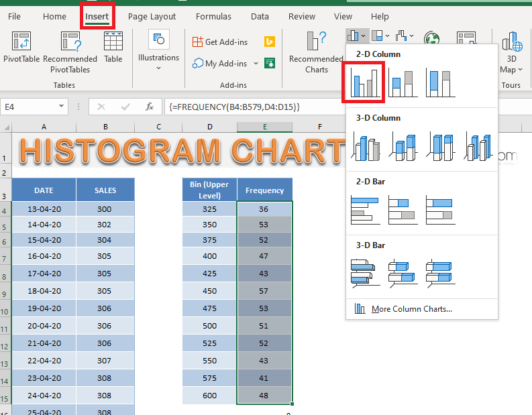Switch to the Page Layout tab
The image size is (532, 415).
[x=152, y=16]
